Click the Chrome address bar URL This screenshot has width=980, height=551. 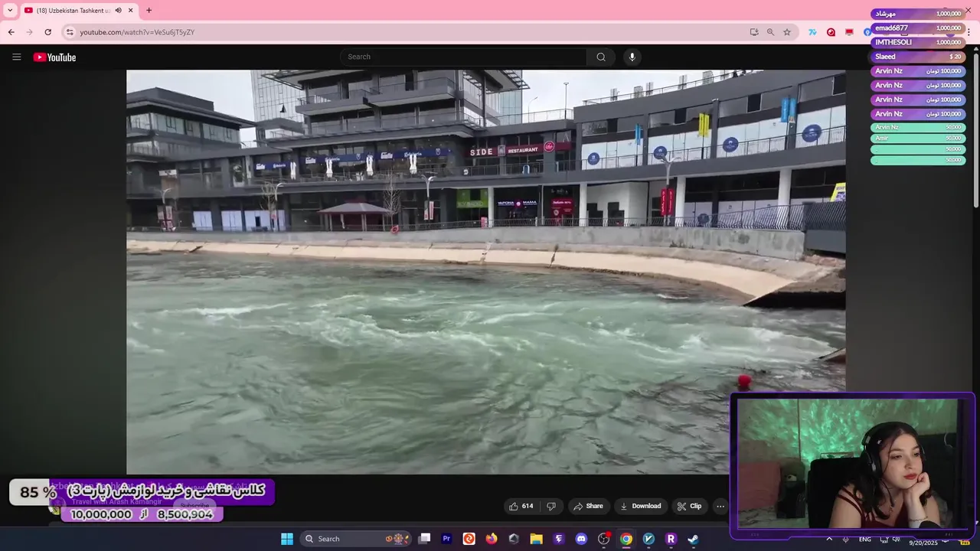(137, 32)
